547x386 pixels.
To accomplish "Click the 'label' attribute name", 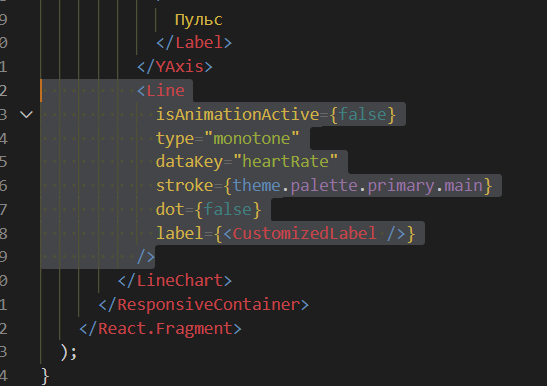I will [180, 233].
